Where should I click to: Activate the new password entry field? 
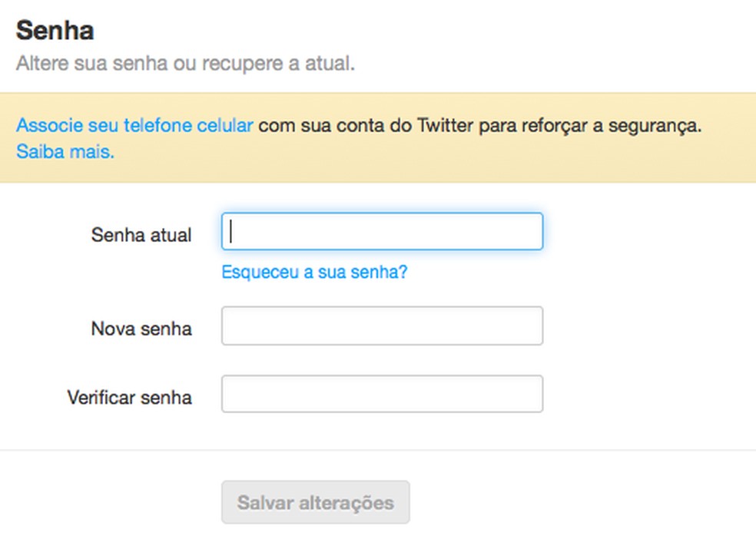point(382,326)
